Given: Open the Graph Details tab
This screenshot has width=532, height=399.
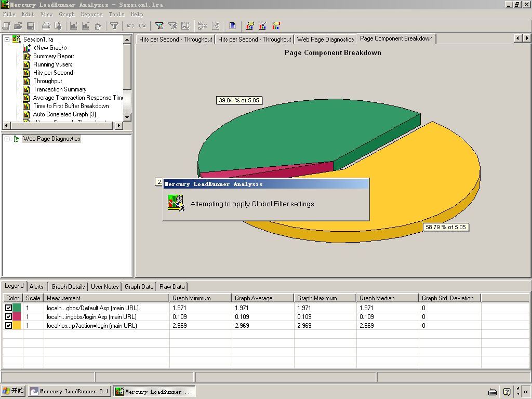Looking at the screenshot, I should (68, 287).
